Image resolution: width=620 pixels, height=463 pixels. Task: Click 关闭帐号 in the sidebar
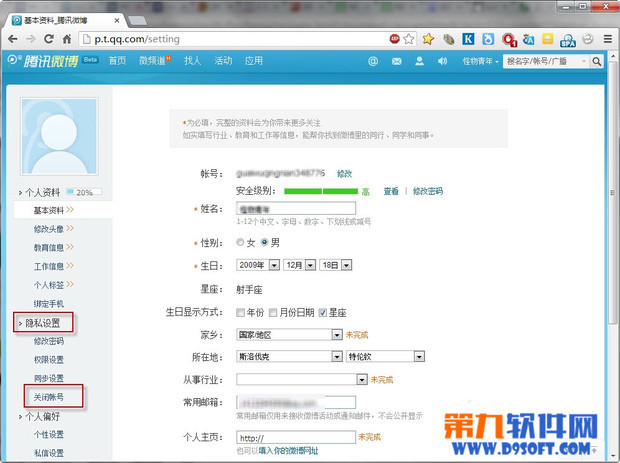(49, 397)
